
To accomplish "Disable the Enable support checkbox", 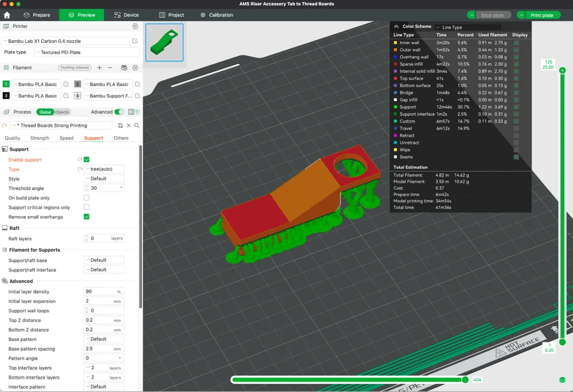I will [87, 159].
